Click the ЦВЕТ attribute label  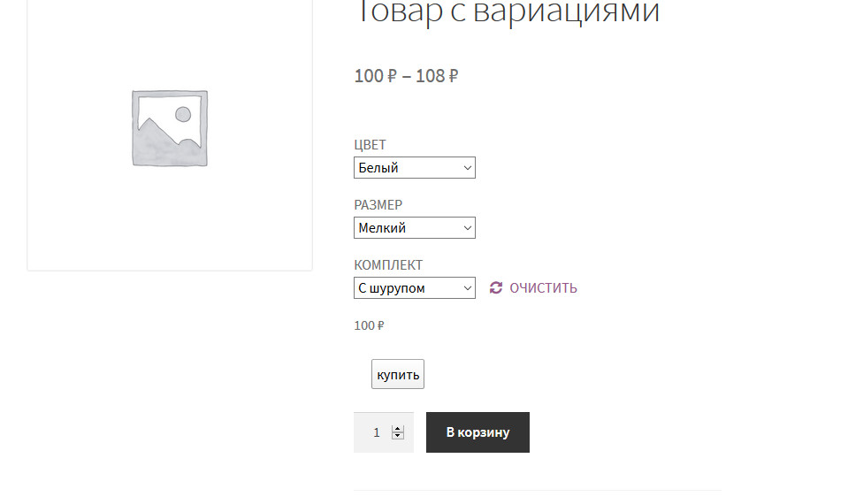370,145
